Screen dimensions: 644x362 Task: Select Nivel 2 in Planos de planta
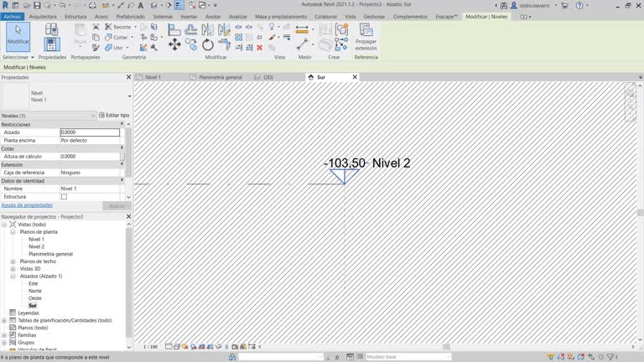click(x=36, y=246)
